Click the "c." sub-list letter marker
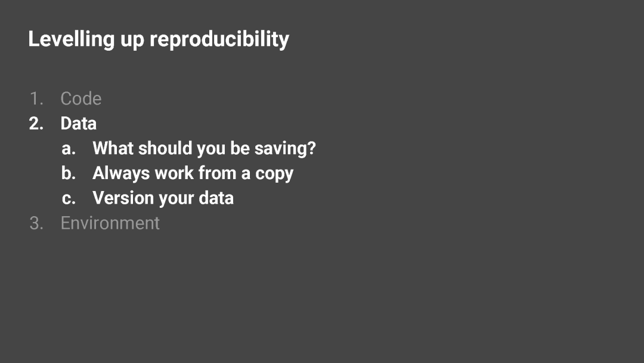The width and height of the screenshot is (644, 363). (69, 199)
